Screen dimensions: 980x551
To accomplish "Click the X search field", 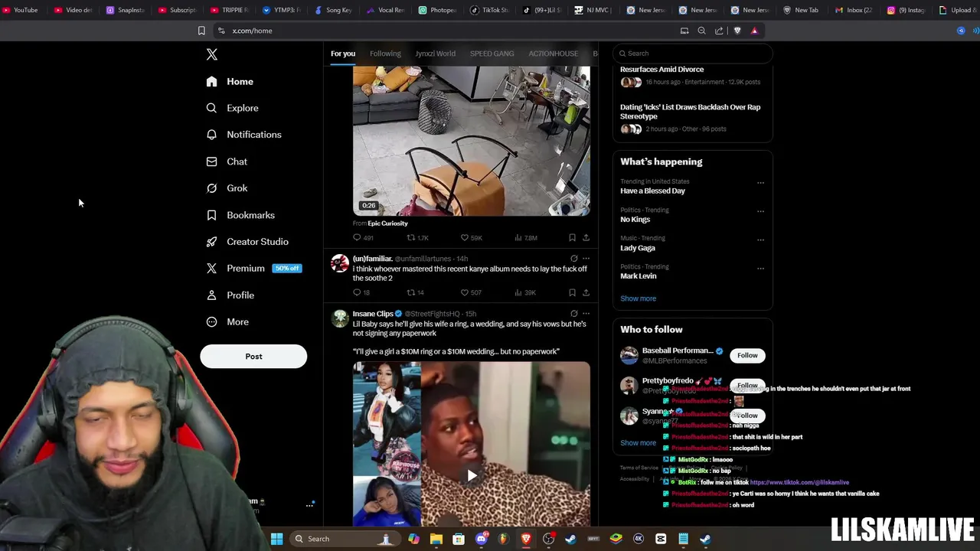I will [x=692, y=54].
